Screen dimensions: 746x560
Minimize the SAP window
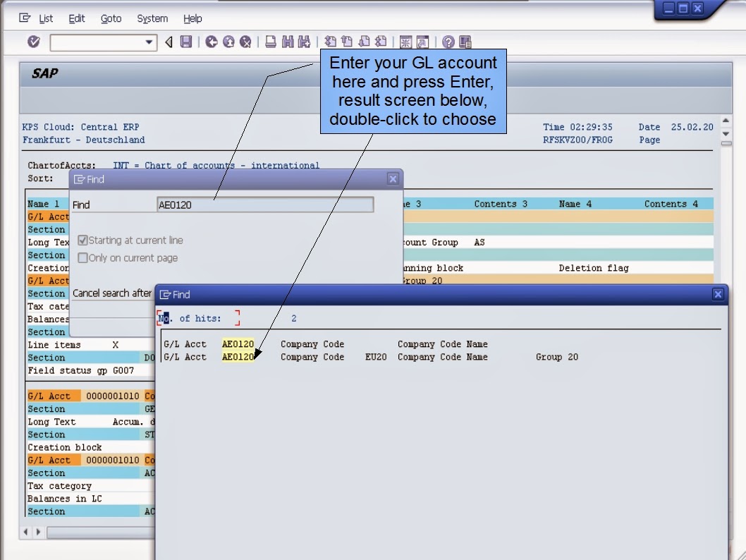669,8
